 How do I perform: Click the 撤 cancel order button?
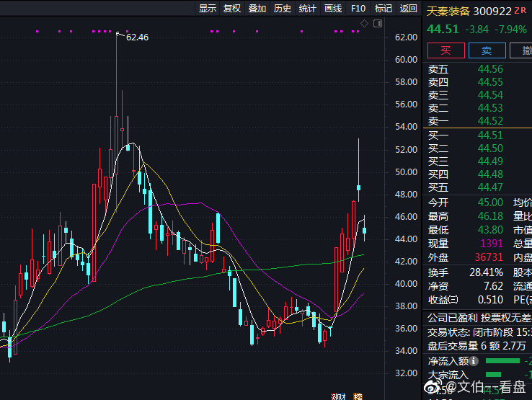point(521,50)
